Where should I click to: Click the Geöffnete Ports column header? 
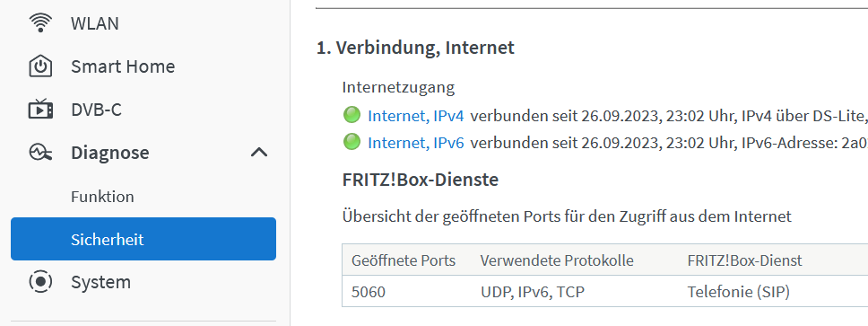click(404, 260)
